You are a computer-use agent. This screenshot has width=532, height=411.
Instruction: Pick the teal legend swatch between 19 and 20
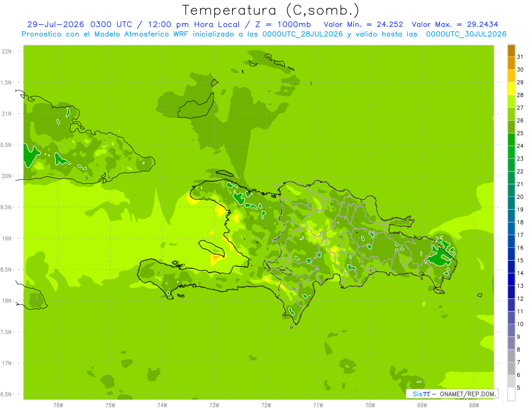511,203
